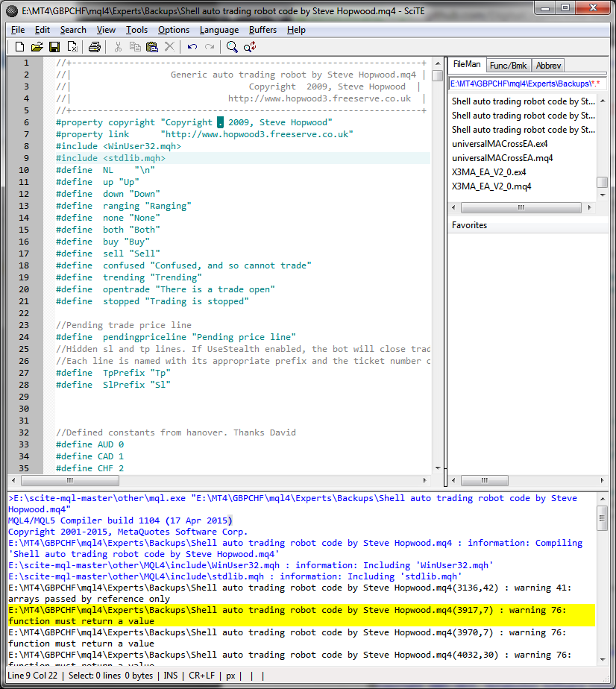Select universalMACrossEA.ex4 in file list
This screenshot has width=616, height=689.
[x=500, y=144]
